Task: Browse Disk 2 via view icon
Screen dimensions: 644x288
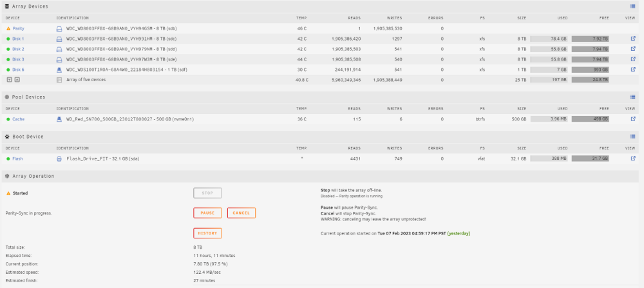Action: pyautogui.click(x=633, y=49)
